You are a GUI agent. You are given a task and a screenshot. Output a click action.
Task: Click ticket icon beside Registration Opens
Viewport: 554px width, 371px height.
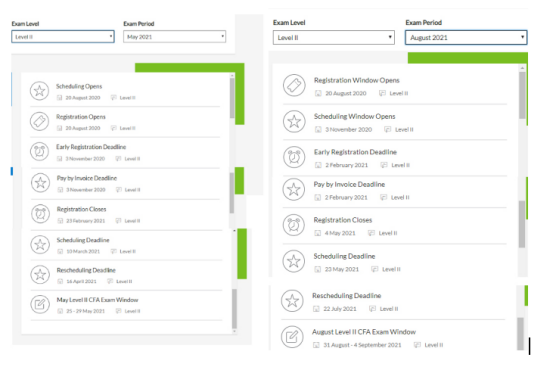click(40, 121)
